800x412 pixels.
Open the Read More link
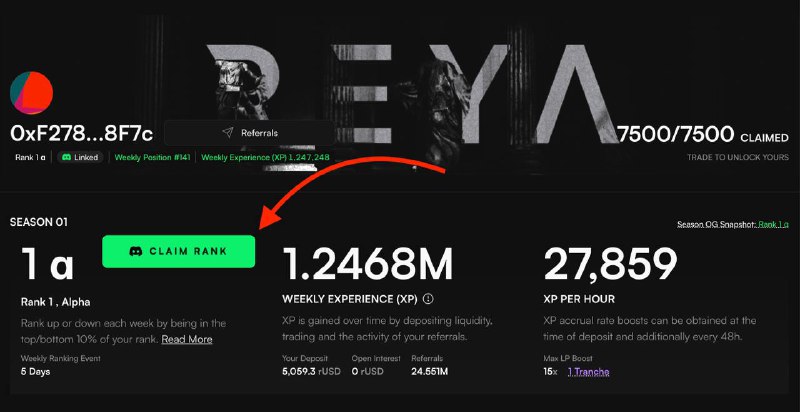coord(187,339)
